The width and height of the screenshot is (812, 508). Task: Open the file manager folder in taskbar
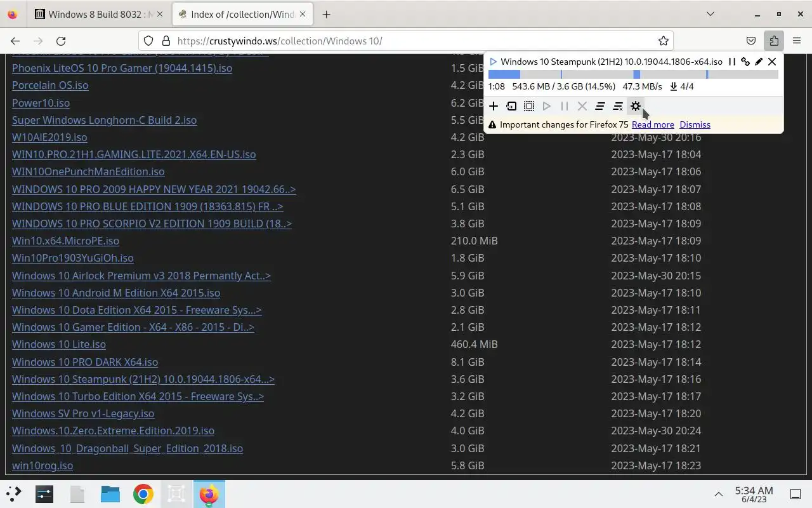click(110, 493)
